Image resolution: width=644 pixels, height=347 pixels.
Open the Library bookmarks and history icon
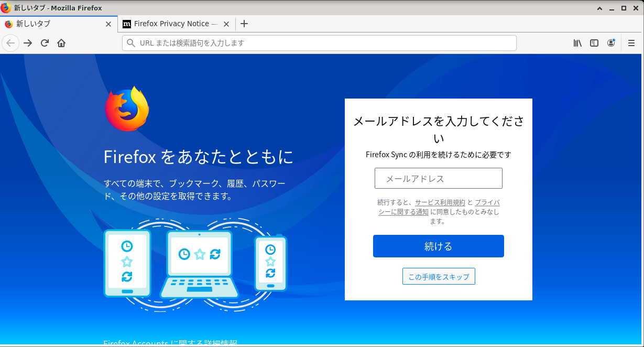(577, 43)
